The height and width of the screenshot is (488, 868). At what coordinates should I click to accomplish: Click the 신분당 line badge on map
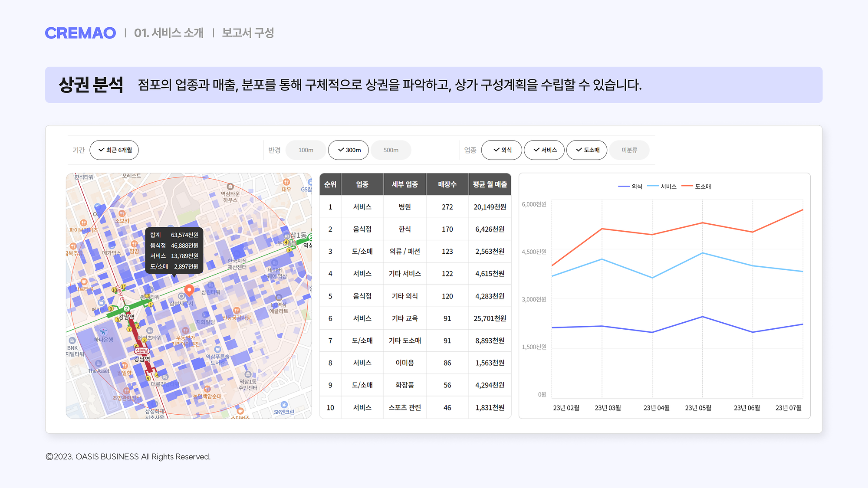[x=142, y=350]
